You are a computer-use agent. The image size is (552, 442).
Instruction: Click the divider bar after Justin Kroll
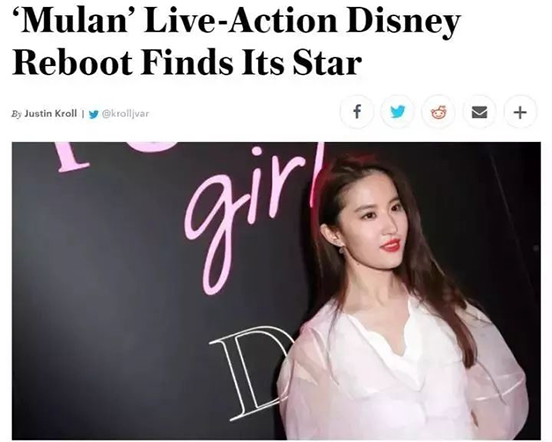point(83,114)
